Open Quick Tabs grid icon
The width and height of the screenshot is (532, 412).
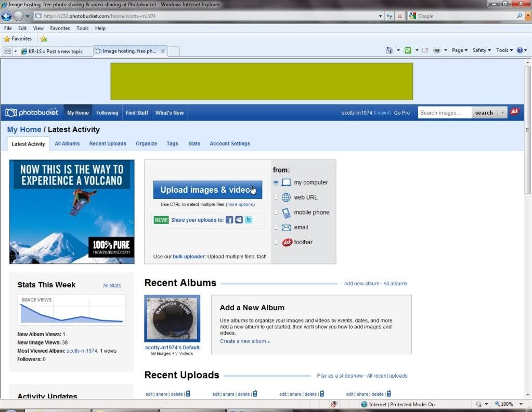point(7,51)
